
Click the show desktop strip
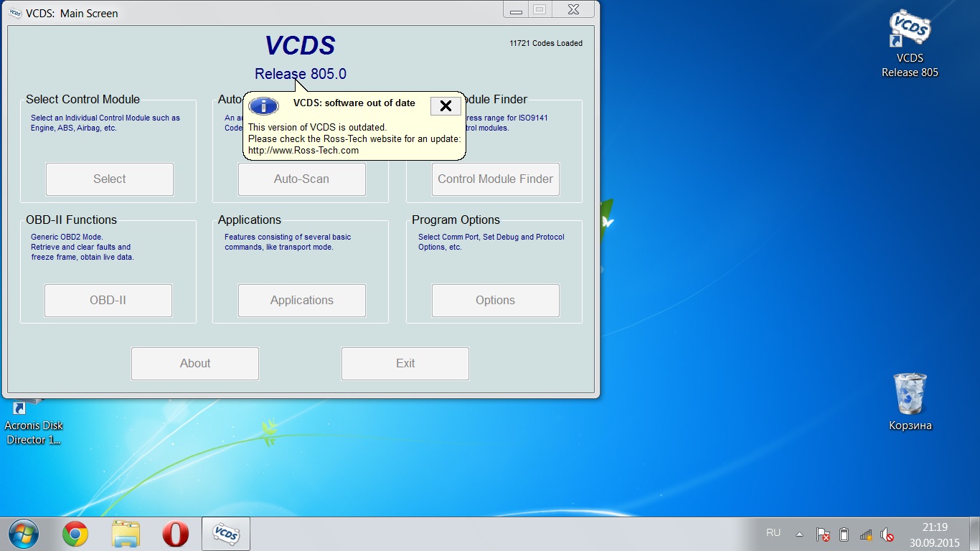point(975,534)
